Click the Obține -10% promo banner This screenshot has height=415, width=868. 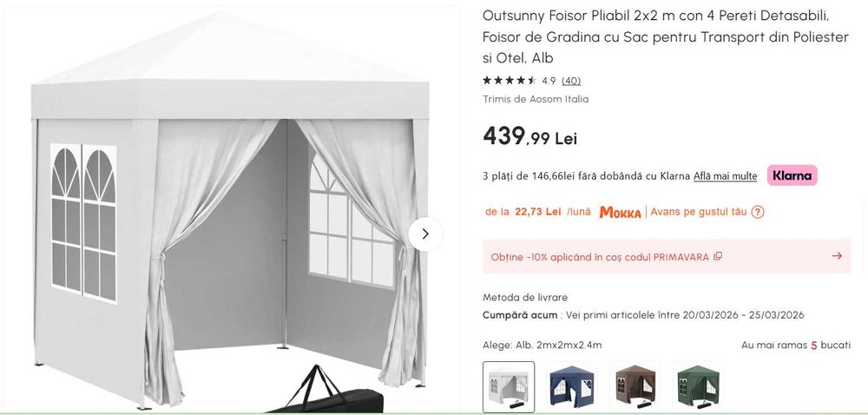click(x=667, y=256)
